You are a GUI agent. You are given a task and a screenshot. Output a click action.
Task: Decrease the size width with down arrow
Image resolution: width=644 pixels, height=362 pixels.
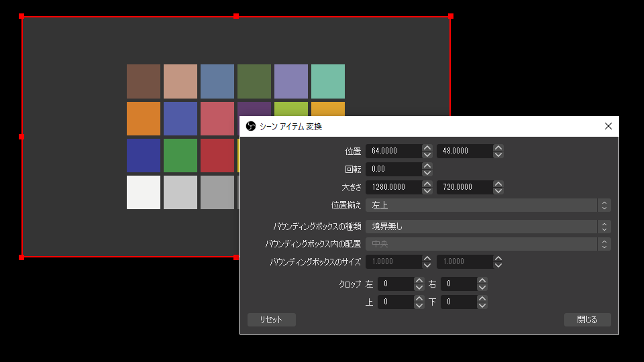click(x=427, y=191)
